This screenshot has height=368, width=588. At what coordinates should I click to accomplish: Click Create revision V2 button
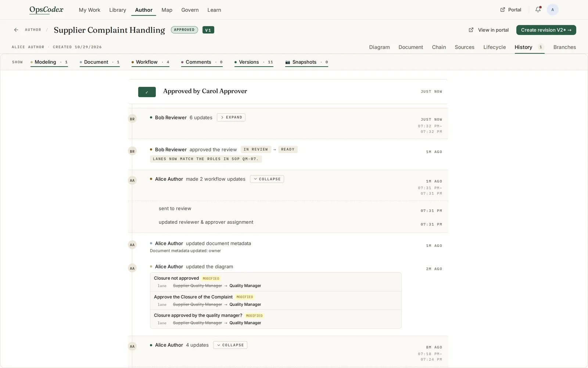(x=546, y=30)
